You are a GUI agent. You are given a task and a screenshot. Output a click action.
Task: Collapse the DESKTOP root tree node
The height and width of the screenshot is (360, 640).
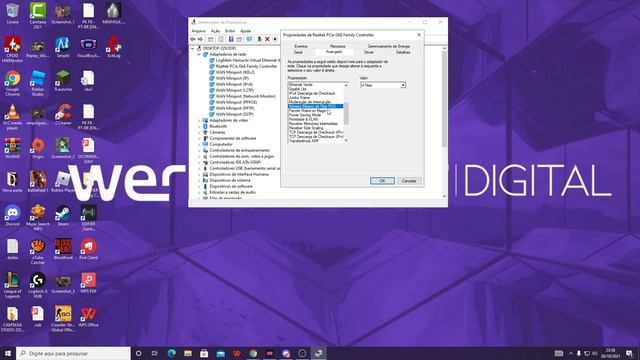193,48
